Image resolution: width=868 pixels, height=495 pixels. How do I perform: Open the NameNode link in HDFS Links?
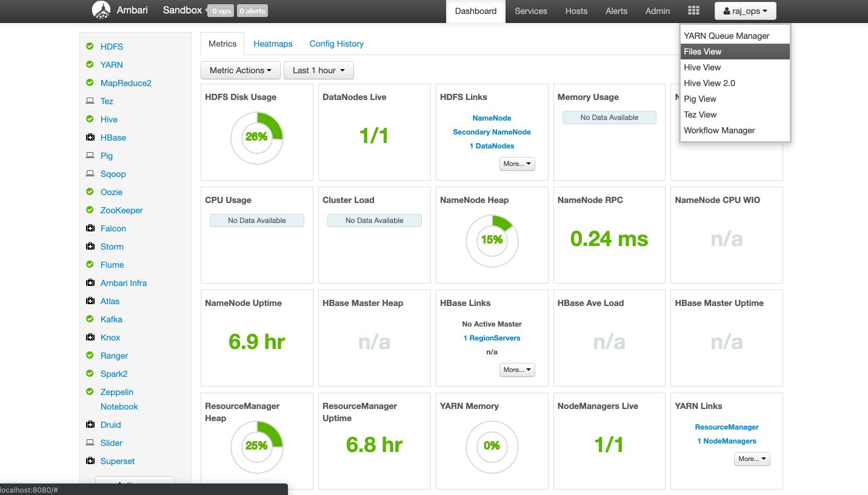492,118
